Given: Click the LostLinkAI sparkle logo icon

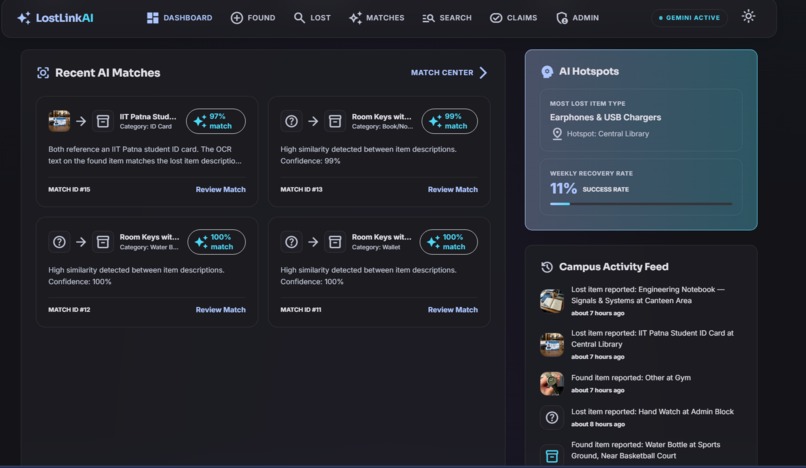Looking at the screenshot, I should 24,18.
